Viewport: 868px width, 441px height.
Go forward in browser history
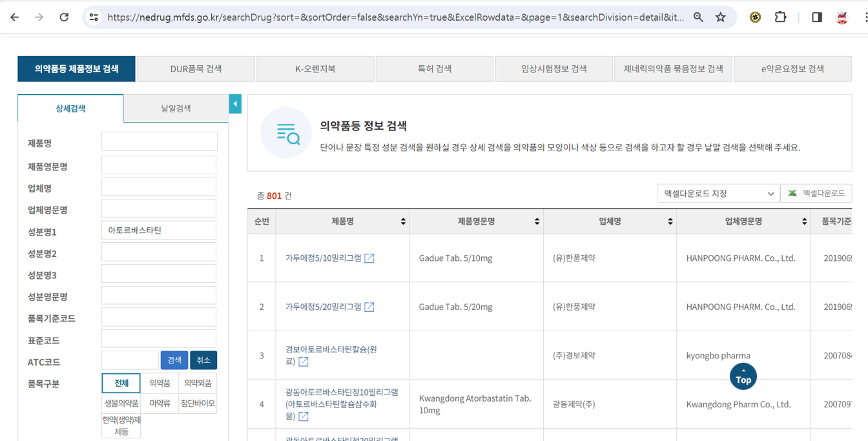pyautogui.click(x=39, y=17)
